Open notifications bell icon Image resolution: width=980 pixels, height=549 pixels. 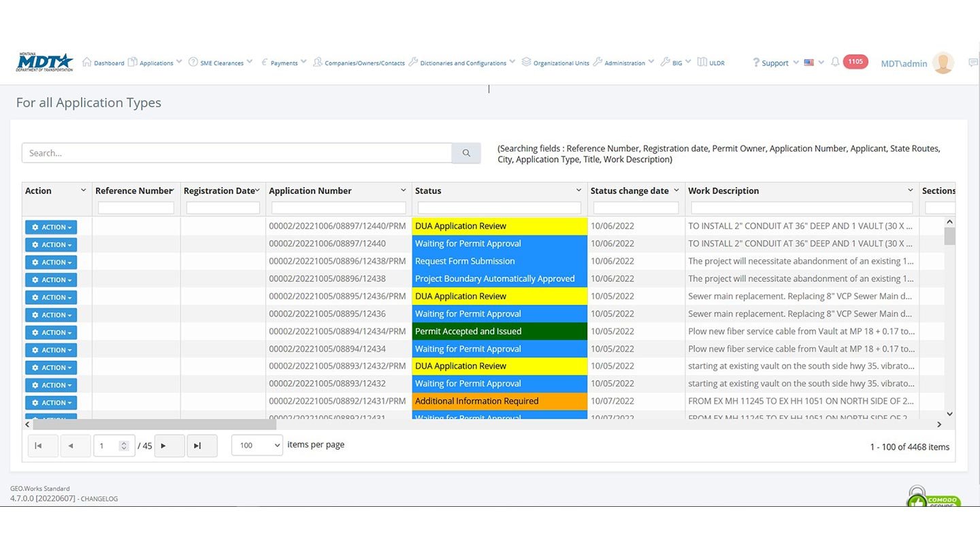835,62
